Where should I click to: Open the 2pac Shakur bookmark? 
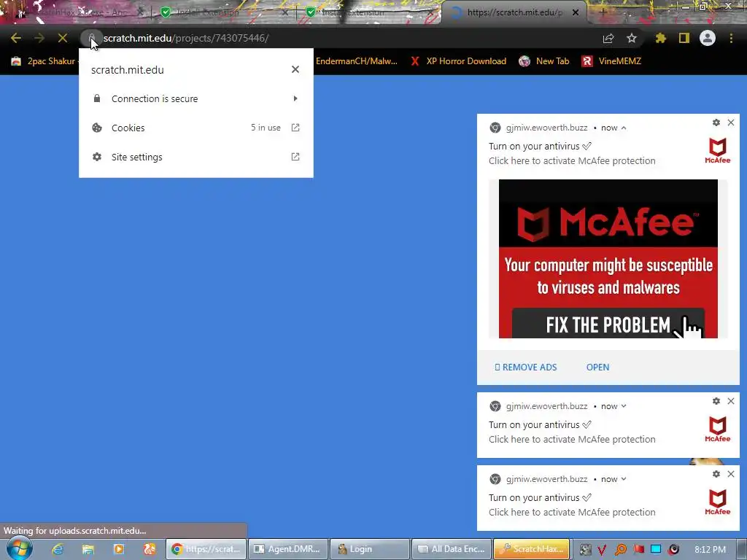tap(43, 61)
